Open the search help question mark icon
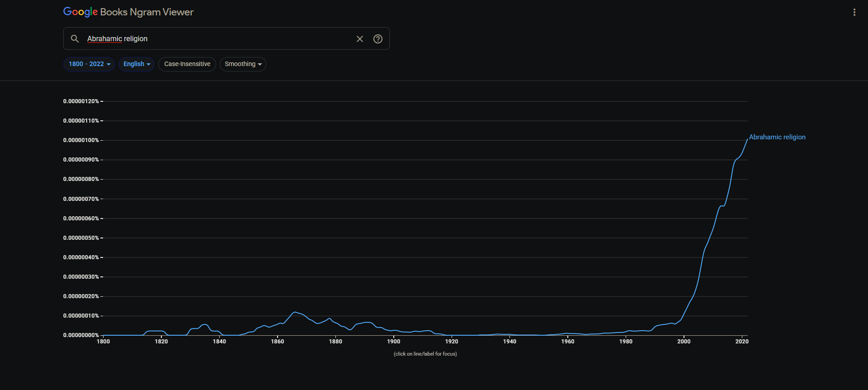868x390 pixels. pos(378,39)
